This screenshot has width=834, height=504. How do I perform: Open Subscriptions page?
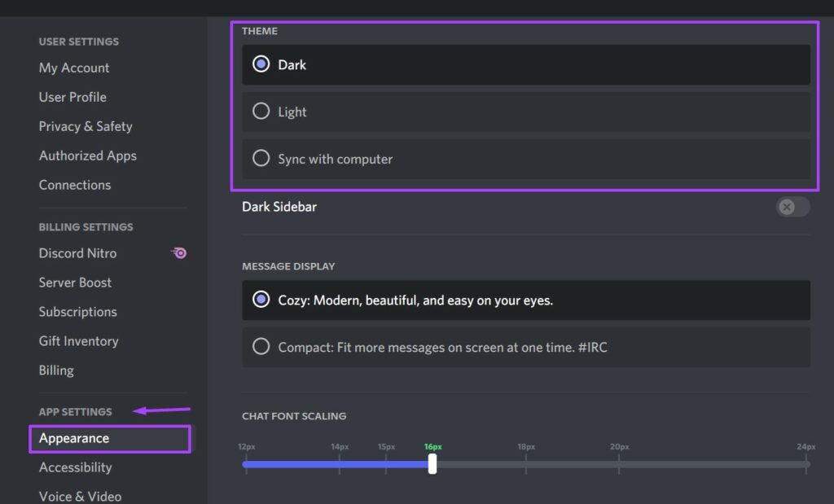click(77, 312)
